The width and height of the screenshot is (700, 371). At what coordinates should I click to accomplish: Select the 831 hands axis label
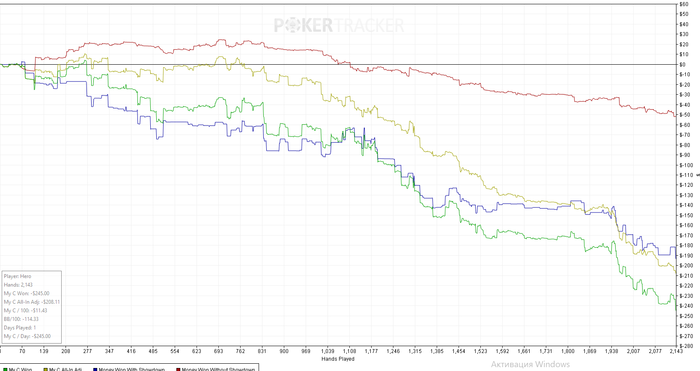tap(262, 351)
